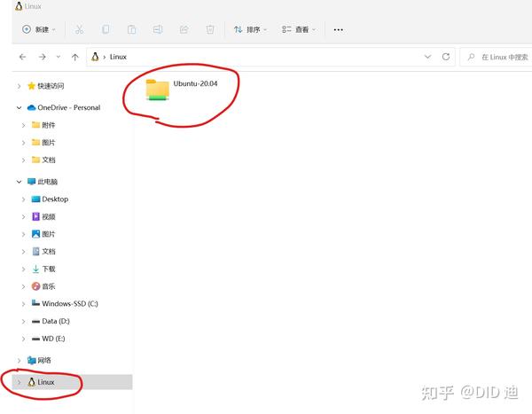Viewport: 532px width, 414px height.
Task: Open the New (新建) menu button
Action: 39,29
